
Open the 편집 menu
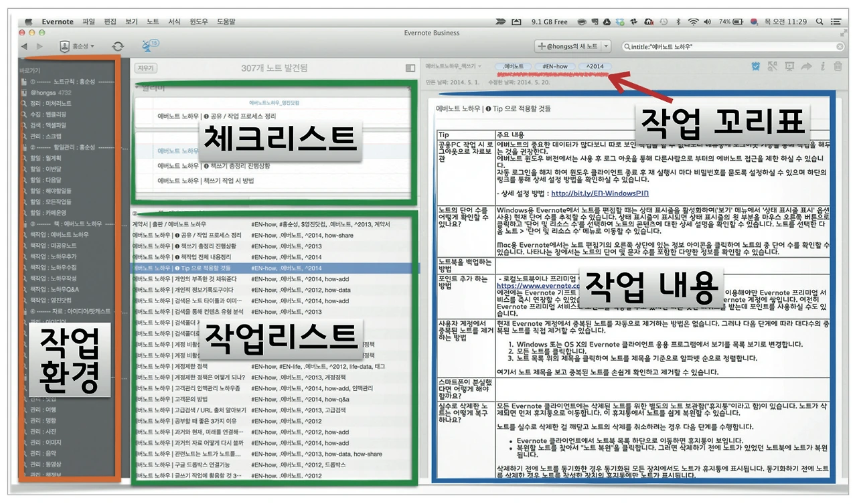coord(110,21)
